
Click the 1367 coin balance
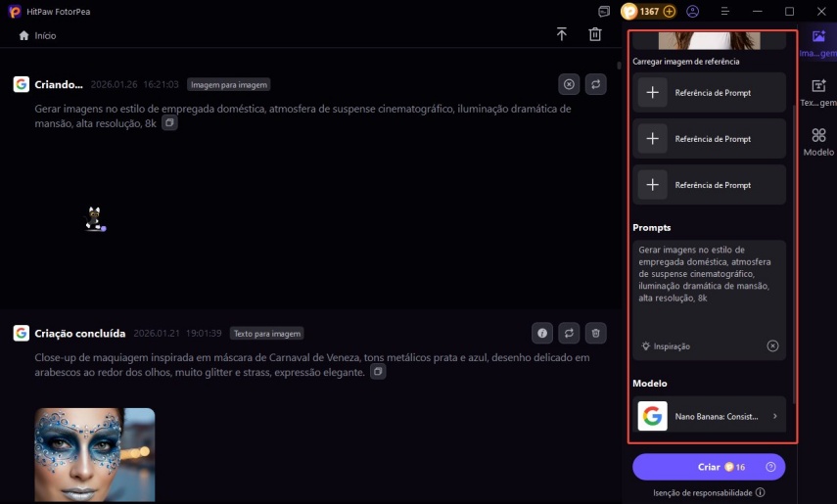pyautogui.click(x=649, y=11)
